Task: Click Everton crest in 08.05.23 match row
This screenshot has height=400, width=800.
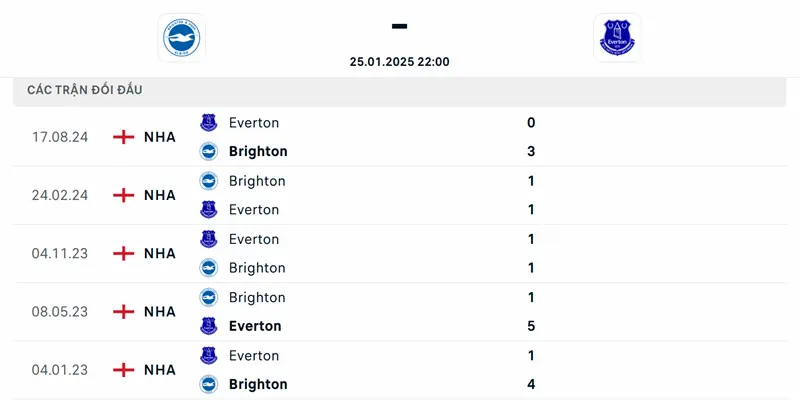Action: pos(208,326)
